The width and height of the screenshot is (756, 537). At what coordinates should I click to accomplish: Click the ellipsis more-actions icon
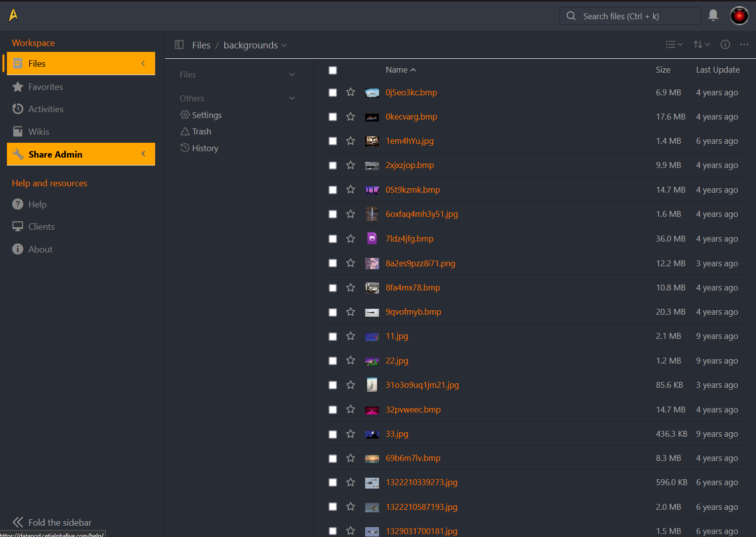[744, 44]
